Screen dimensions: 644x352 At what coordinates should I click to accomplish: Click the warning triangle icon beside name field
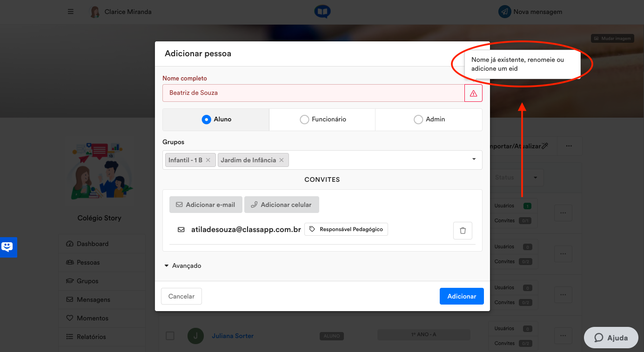click(473, 93)
